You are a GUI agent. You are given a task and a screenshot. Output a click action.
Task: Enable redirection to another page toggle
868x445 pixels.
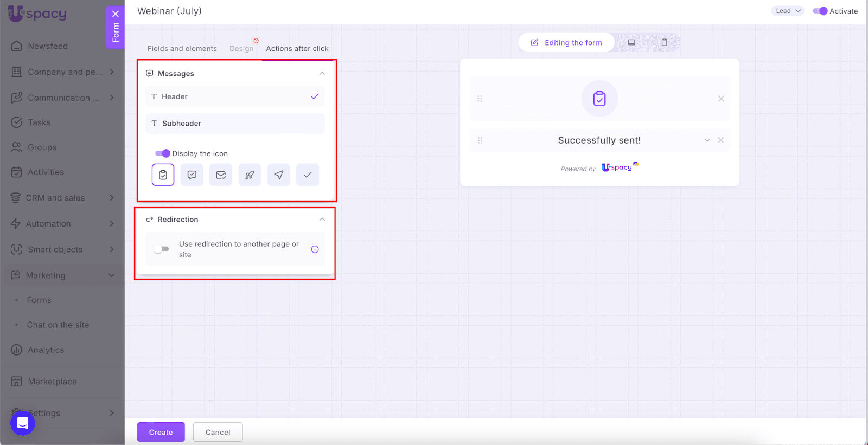161,249
